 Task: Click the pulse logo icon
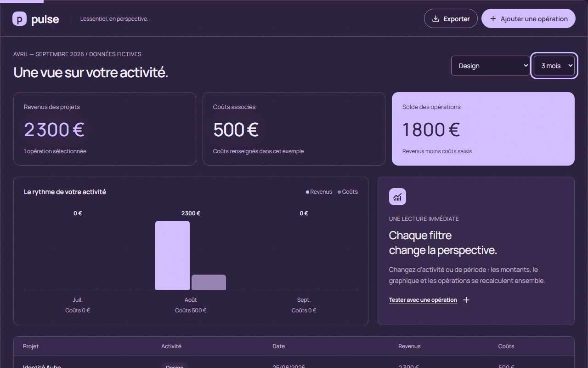pos(19,19)
